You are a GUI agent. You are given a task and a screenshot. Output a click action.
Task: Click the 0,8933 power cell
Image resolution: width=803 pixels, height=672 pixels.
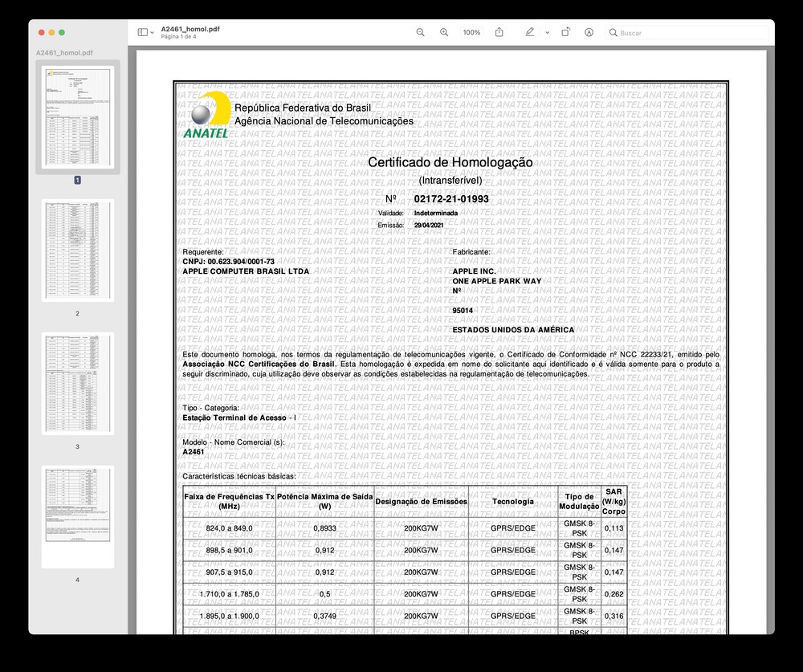324,528
